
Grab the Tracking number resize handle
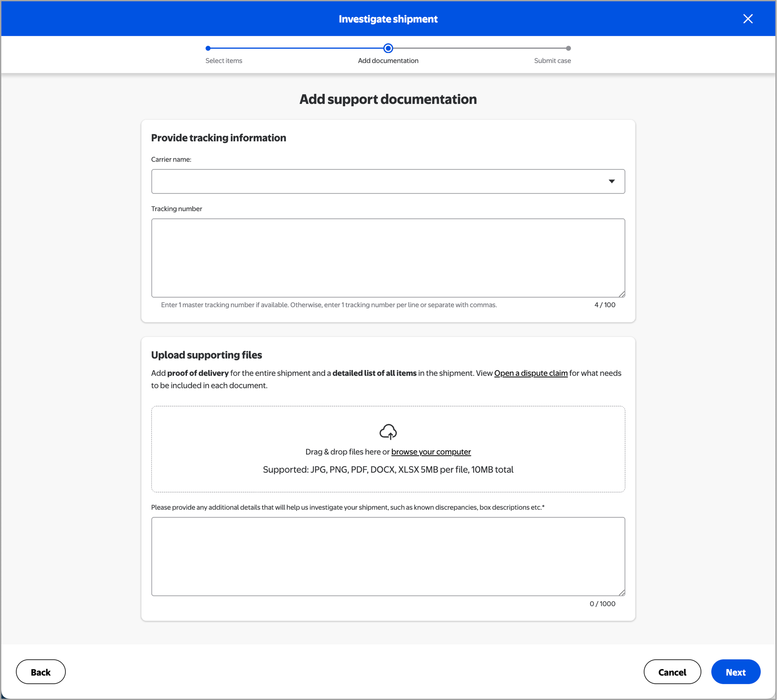point(622,294)
